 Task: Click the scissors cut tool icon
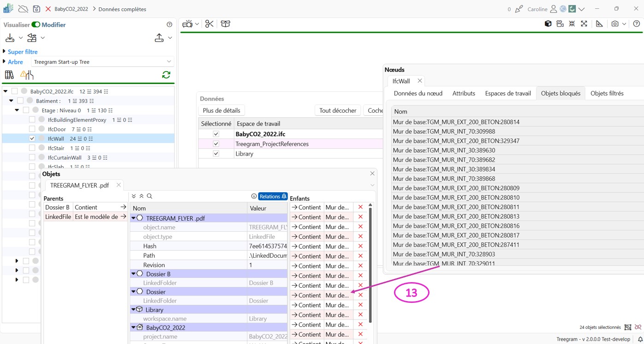click(x=209, y=24)
